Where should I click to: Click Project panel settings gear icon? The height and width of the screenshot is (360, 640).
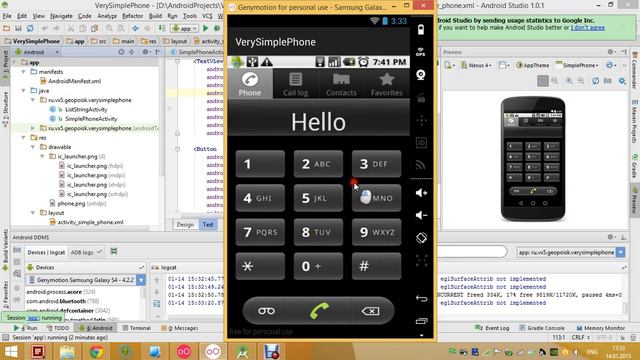145,52
